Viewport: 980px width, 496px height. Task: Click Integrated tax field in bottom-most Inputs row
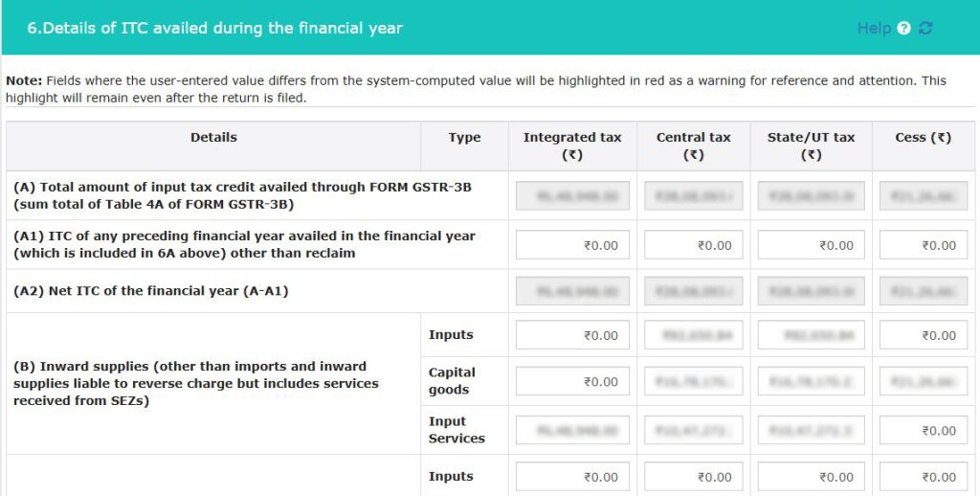(x=572, y=477)
